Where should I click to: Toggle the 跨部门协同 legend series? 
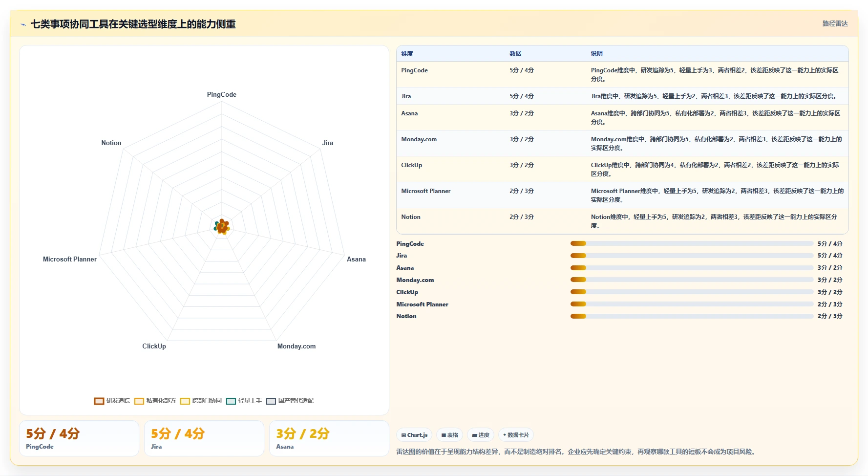coord(201,401)
